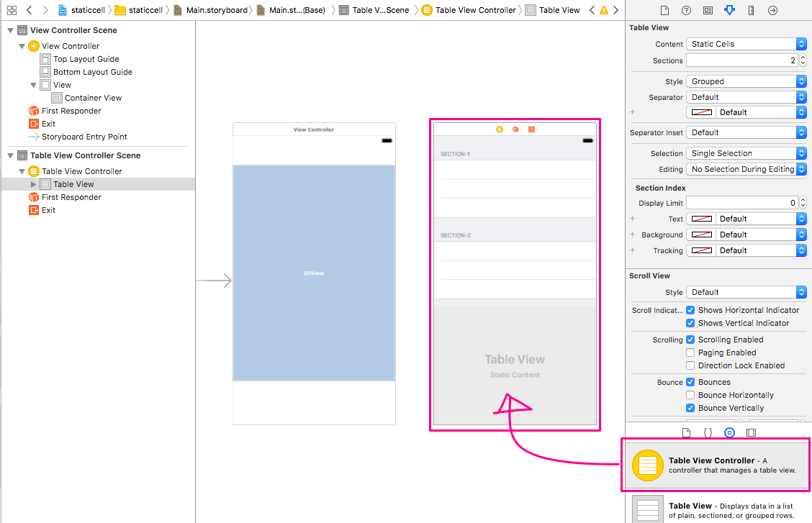Open Main.st...(Base) breadcrumb
The width and height of the screenshot is (812, 523).
[x=291, y=10]
